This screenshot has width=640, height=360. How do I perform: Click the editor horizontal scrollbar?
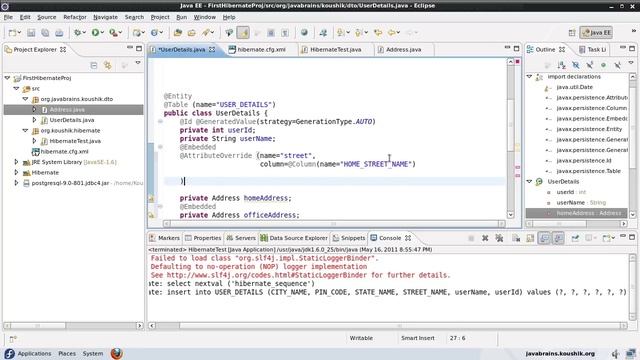coord(334,224)
